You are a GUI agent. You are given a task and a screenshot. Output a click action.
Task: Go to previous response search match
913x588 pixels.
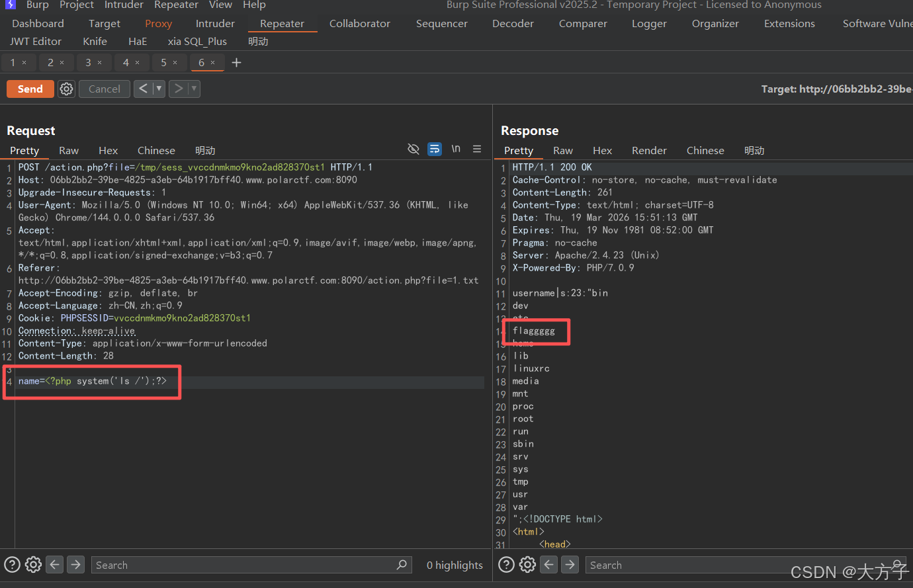point(549,564)
